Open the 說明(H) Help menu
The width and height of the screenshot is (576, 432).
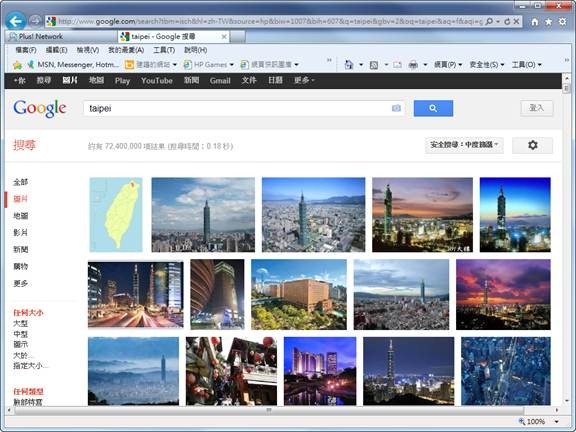195,50
